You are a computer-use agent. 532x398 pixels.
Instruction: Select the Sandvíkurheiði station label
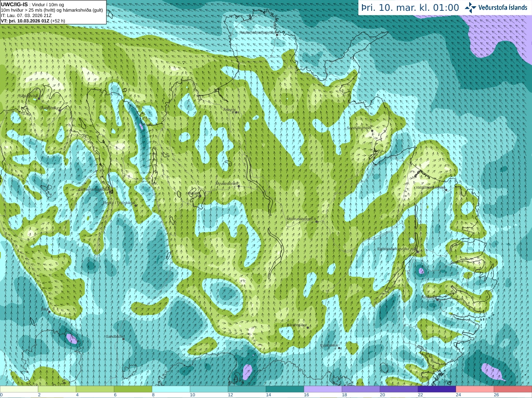coord(359,128)
